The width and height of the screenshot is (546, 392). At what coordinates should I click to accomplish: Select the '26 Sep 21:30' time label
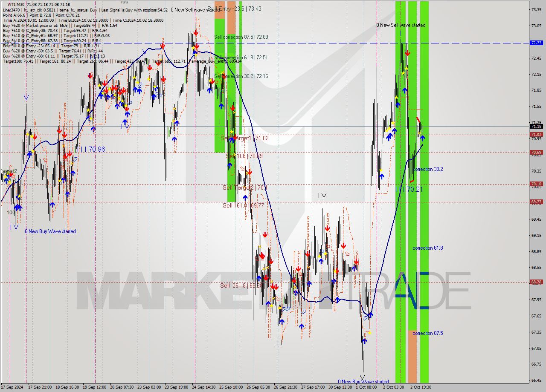286,387
